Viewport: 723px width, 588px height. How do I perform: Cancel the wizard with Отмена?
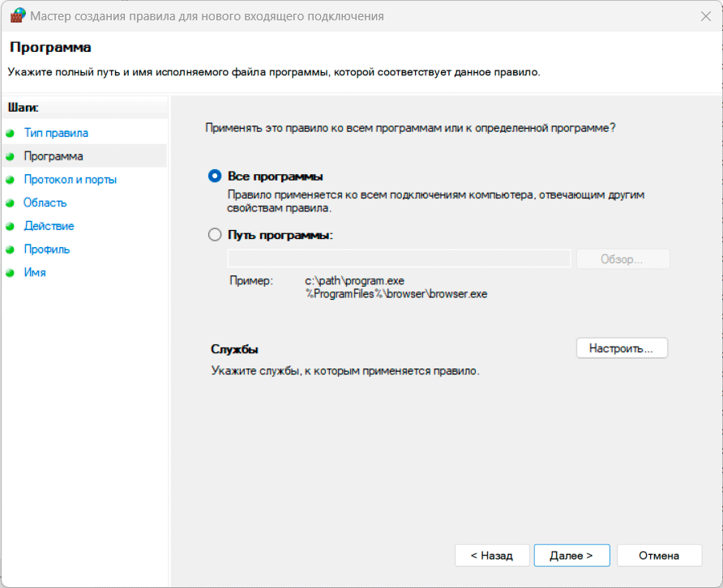click(658, 556)
